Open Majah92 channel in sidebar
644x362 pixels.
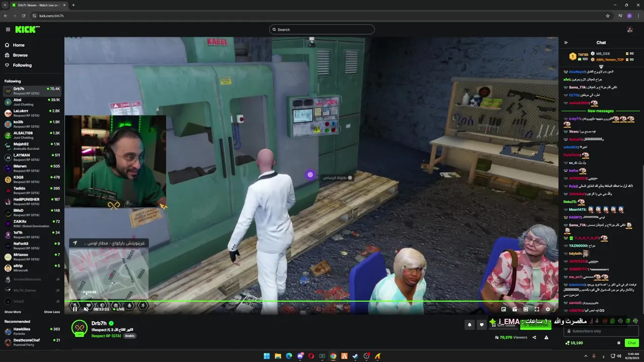click(32, 146)
